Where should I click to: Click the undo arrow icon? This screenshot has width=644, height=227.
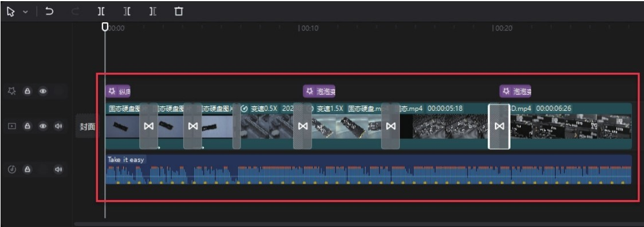pyautogui.click(x=49, y=11)
